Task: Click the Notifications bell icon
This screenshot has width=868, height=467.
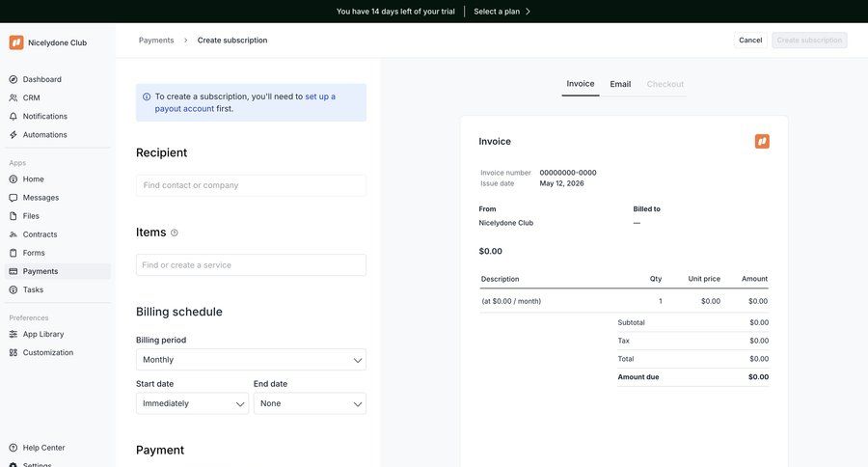Action: click(x=14, y=117)
